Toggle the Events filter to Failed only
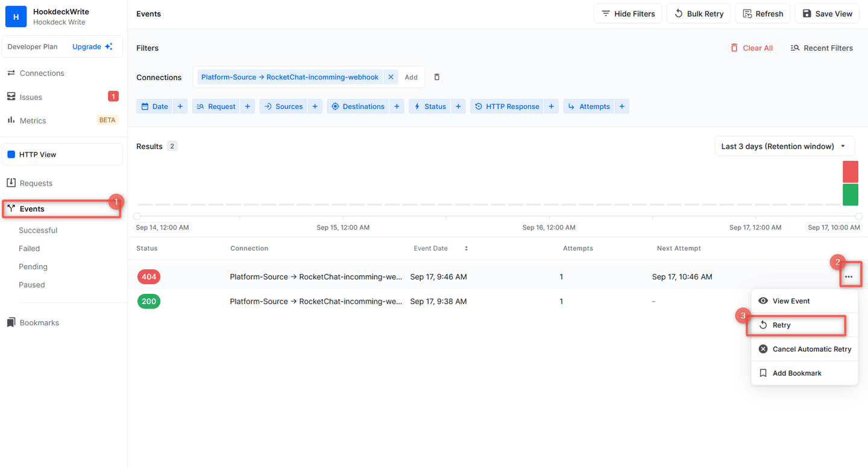868x468 pixels. (x=29, y=248)
